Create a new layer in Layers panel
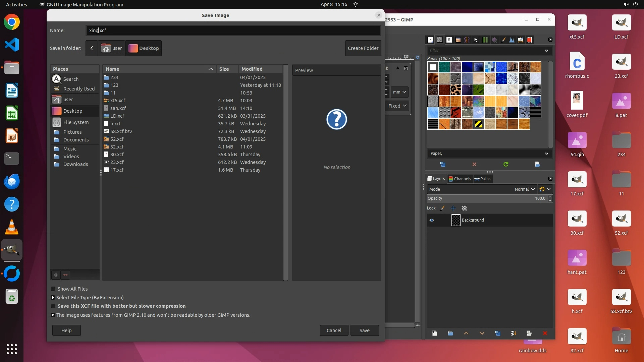 click(x=434, y=333)
